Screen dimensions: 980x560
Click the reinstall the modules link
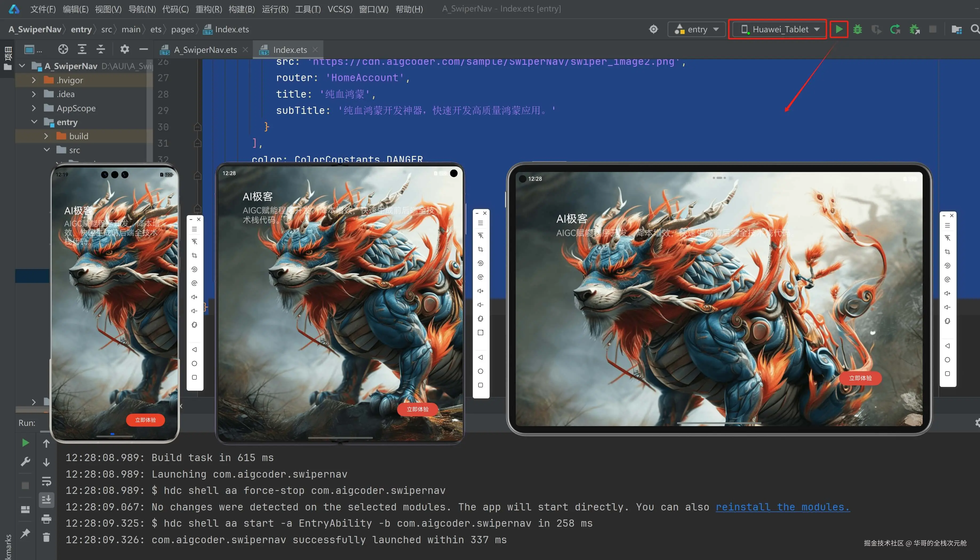click(782, 507)
